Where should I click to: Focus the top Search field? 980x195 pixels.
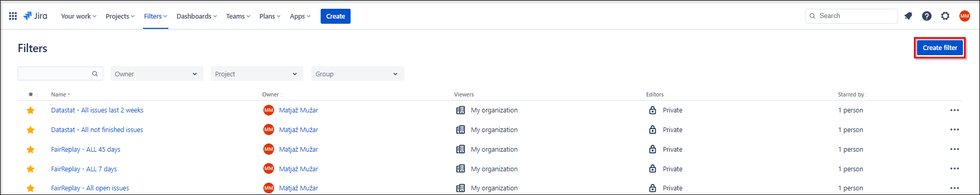pos(851,16)
